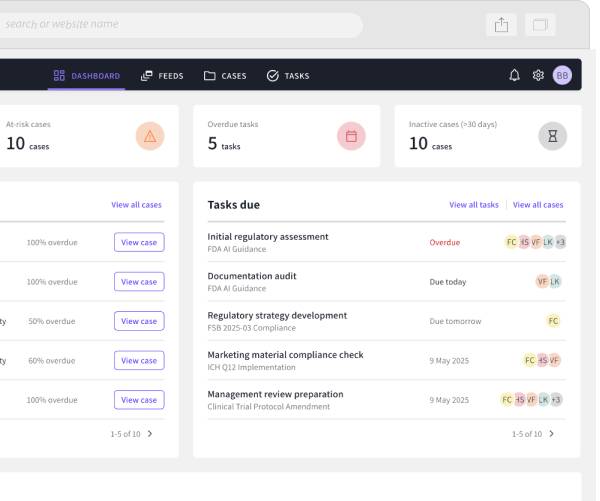The width and height of the screenshot is (600, 501).
Task: Open Documentation audit task
Action: [x=252, y=276]
